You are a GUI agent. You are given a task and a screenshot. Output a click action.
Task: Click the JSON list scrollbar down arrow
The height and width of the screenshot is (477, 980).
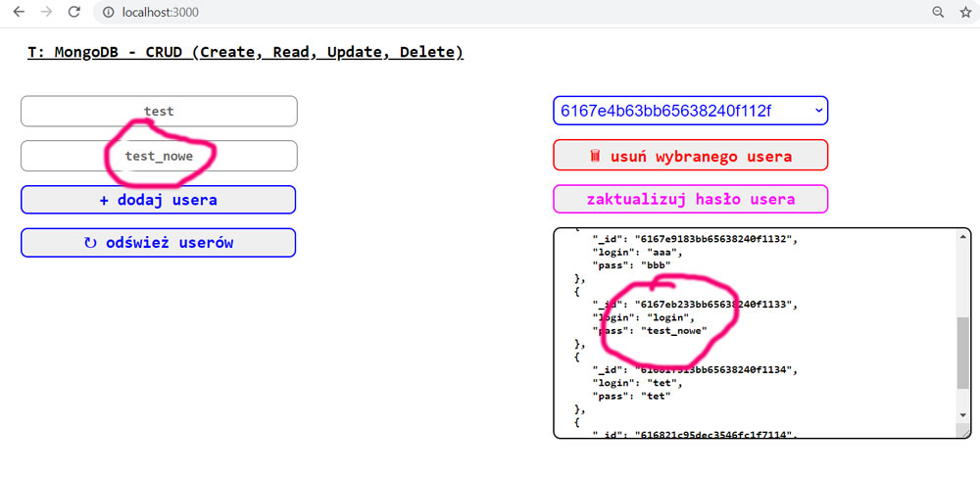pyautogui.click(x=961, y=414)
